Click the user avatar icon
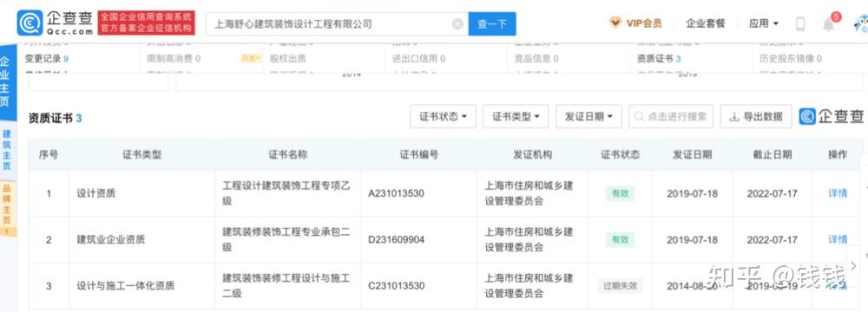The image size is (868, 312). pyautogui.click(x=860, y=23)
